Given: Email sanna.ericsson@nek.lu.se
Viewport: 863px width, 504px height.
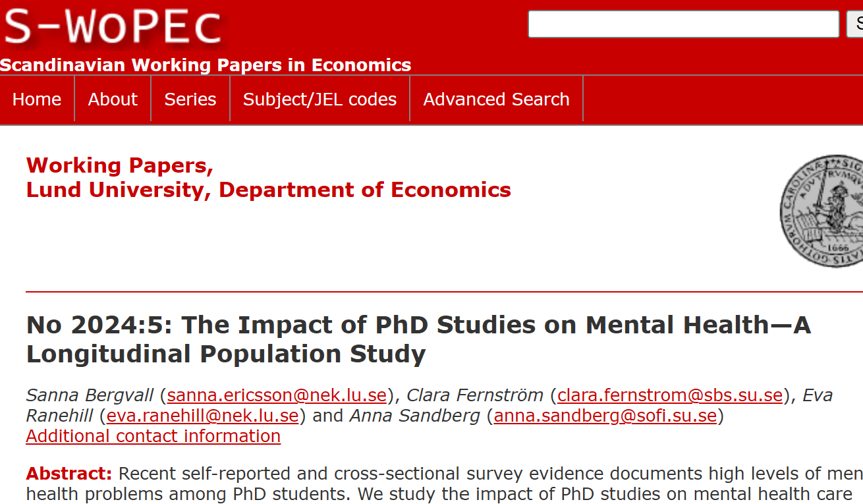Looking at the screenshot, I should [x=277, y=395].
